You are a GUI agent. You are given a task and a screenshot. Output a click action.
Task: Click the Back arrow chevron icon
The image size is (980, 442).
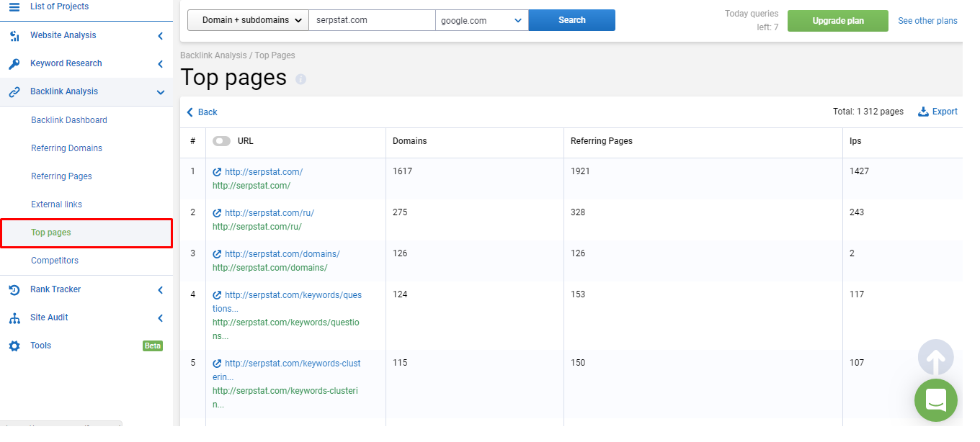pyautogui.click(x=190, y=112)
